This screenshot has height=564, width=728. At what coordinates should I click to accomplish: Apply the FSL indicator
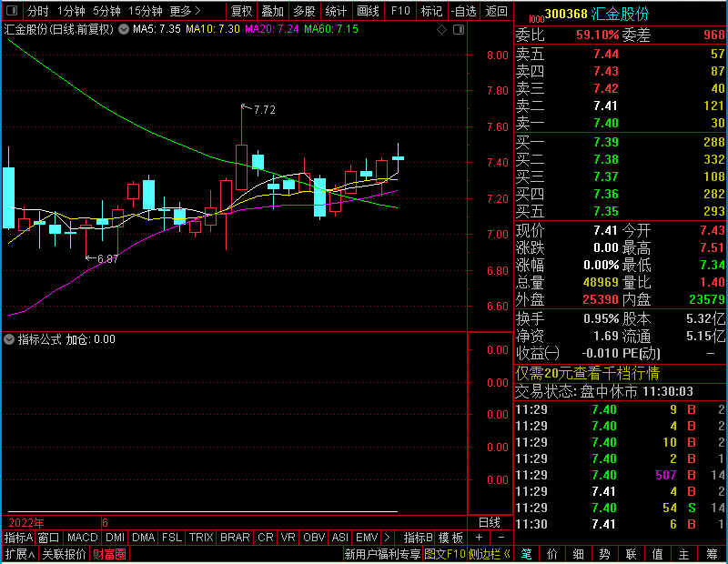172,538
